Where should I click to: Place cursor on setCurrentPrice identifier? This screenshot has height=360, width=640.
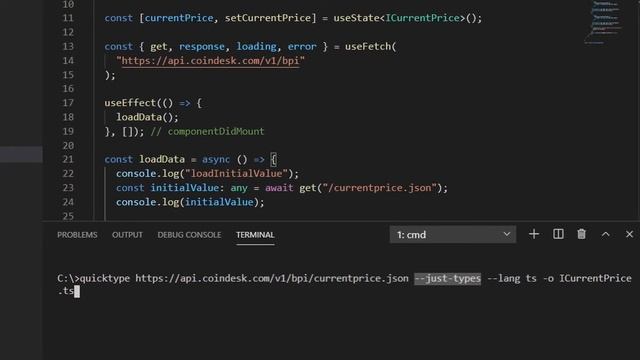(x=267, y=18)
